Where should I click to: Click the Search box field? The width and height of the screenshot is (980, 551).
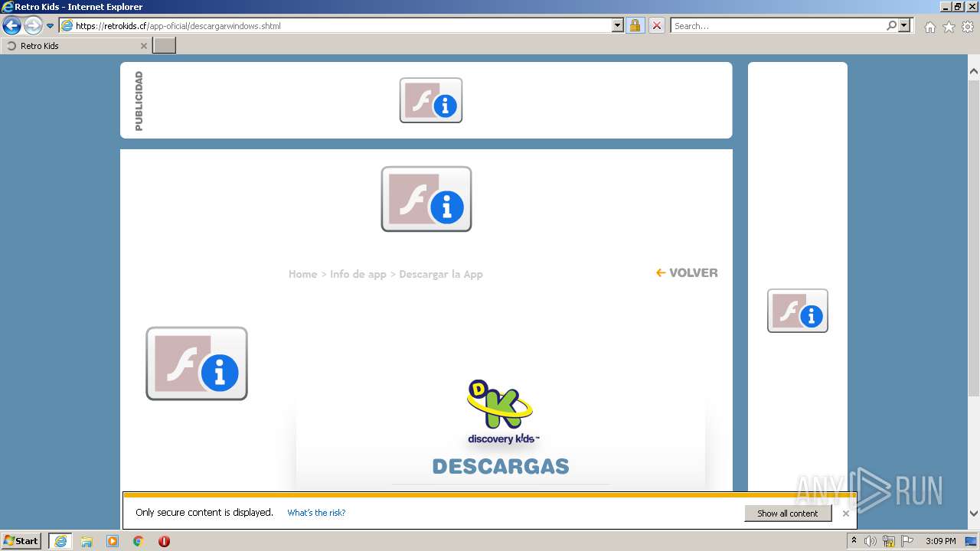777,26
